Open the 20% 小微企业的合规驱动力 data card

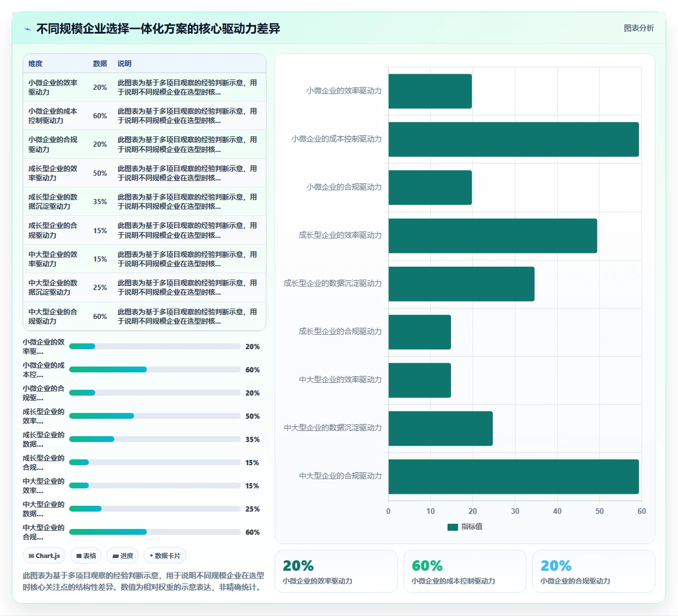point(594,571)
